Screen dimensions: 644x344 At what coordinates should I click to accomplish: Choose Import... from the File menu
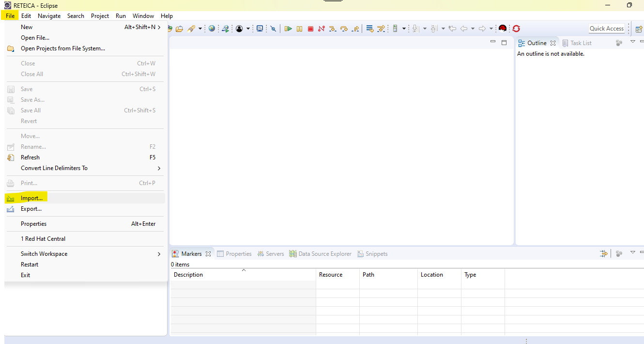(31, 198)
